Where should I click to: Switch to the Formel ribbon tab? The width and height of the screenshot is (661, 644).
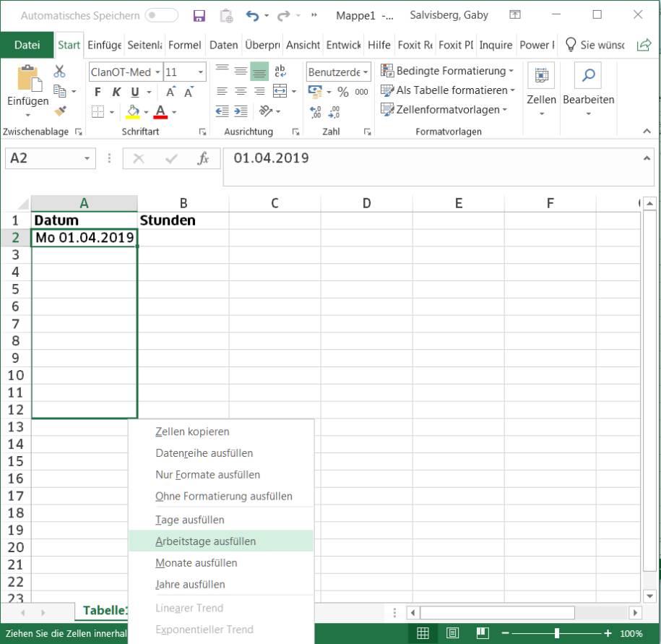pos(185,45)
